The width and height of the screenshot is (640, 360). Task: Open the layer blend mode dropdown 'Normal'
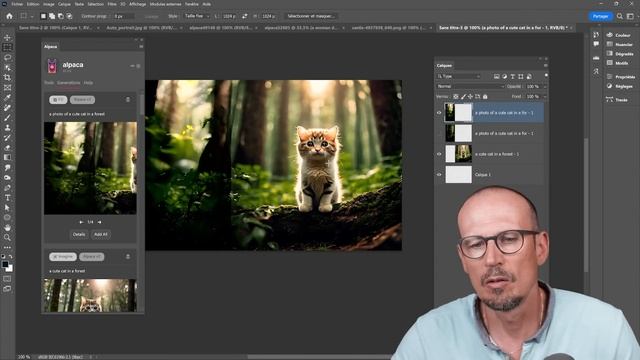[x=470, y=87]
